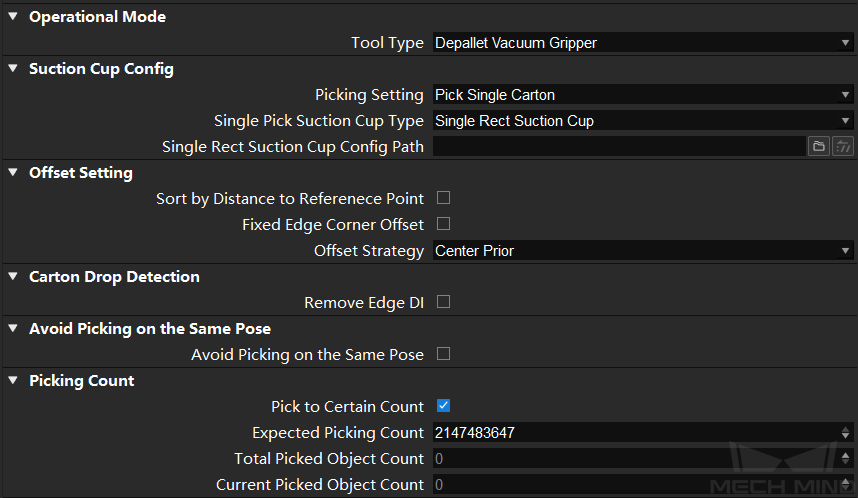Screen dimensions: 858x498
Task: Collapse the Carton Drop Detection section
Action: click(x=13, y=276)
